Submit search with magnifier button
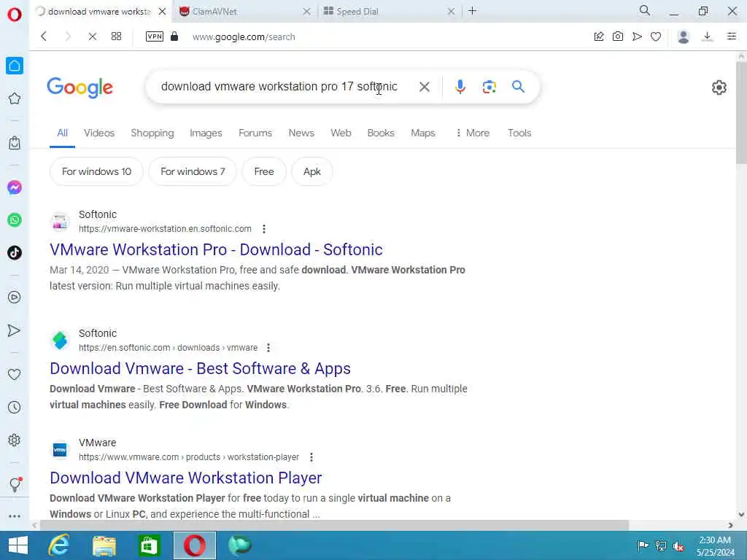Screen dimensions: 747x560 coord(519,87)
